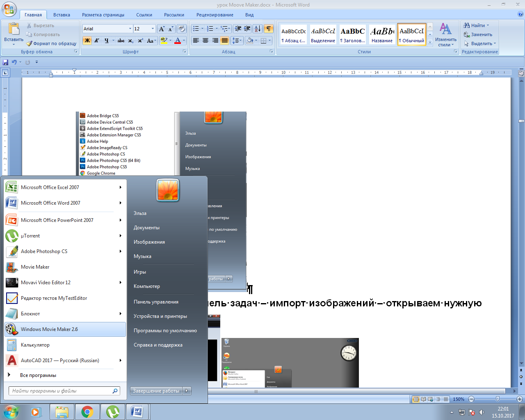Open Movie Maker entry in Start menu
Screen dimensions: 525x420
pyautogui.click(x=65, y=267)
